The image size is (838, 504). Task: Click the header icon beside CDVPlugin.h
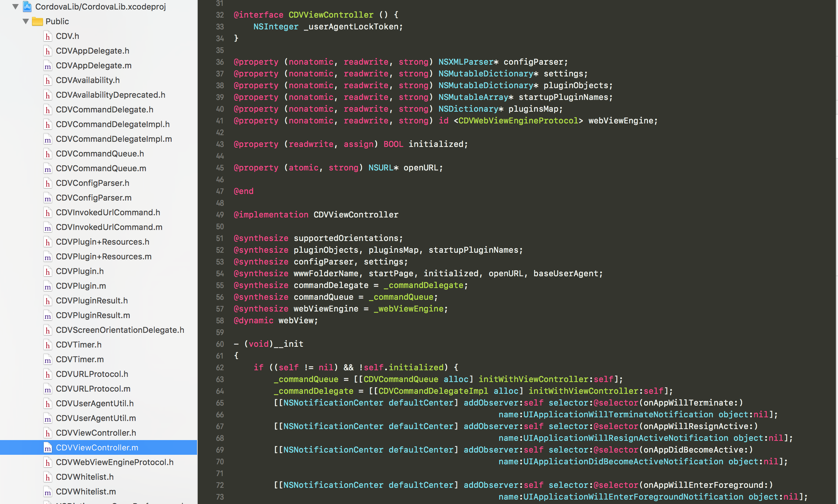[x=47, y=271]
